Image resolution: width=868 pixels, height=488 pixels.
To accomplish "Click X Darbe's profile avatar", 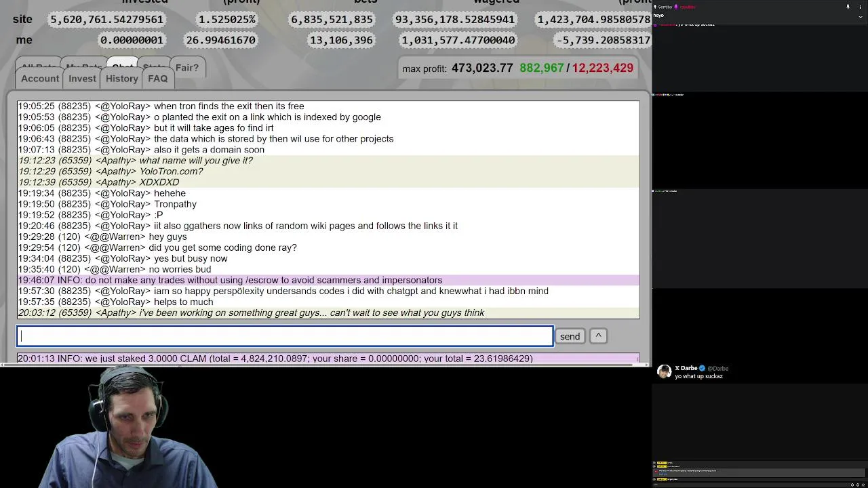I will click(x=664, y=371).
